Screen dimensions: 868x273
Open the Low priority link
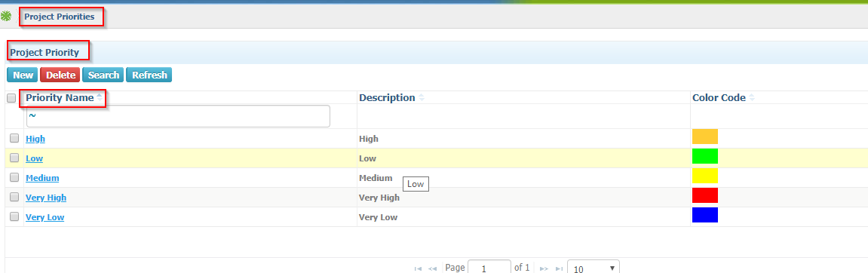coord(35,158)
